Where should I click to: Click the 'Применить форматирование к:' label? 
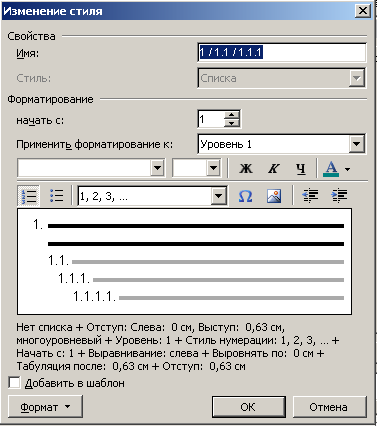pos(95,144)
